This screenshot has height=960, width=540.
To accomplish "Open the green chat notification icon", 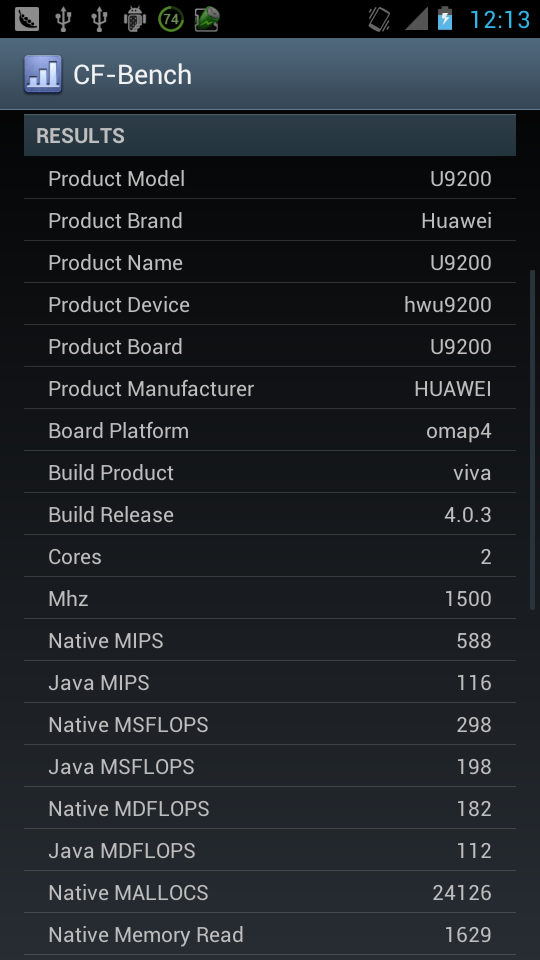I will (207, 19).
